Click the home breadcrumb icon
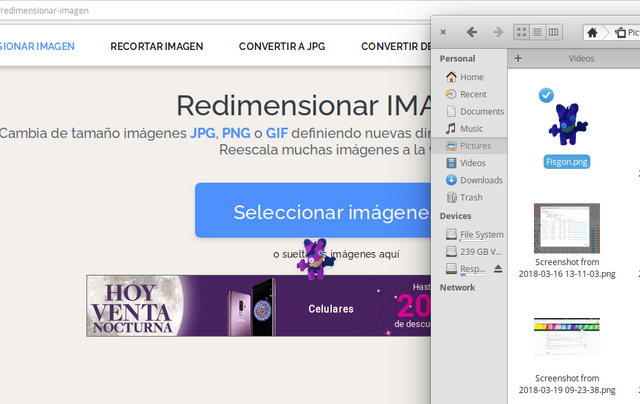This screenshot has height=404, width=640. point(593,32)
